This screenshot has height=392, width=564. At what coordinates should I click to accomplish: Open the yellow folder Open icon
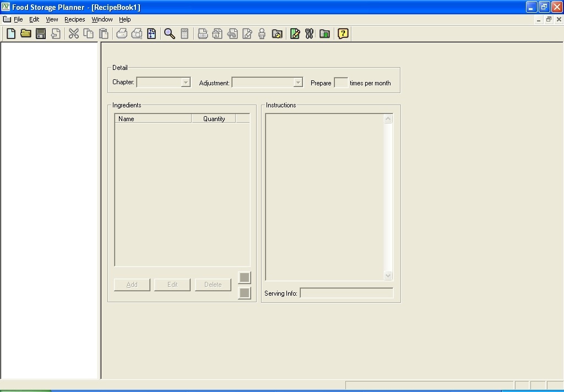[x=25, y=34]
